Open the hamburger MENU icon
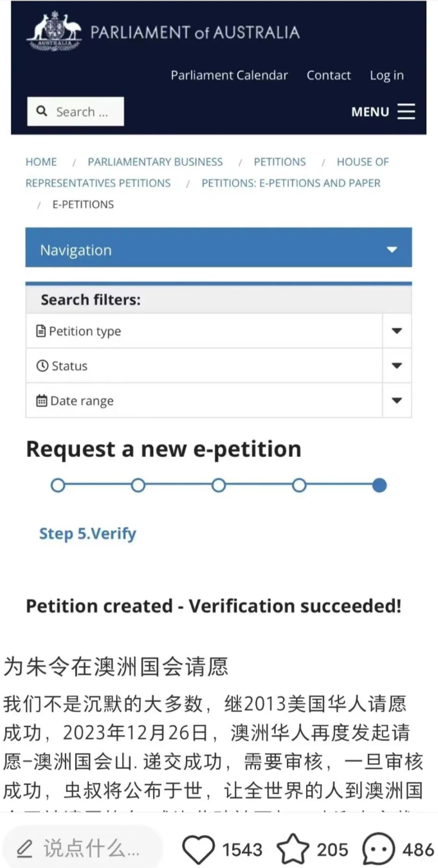438x868 pixels. (406, 111)
